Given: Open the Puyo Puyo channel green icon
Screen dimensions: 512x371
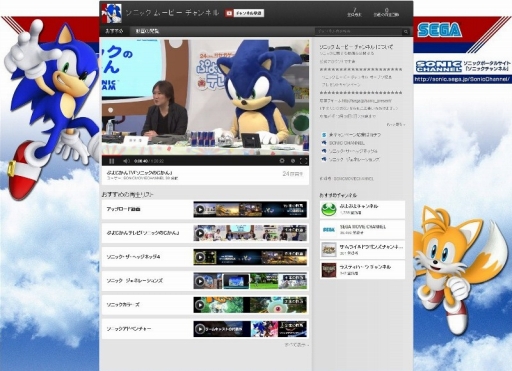Looking at the screenshot, I should (329, 209).
